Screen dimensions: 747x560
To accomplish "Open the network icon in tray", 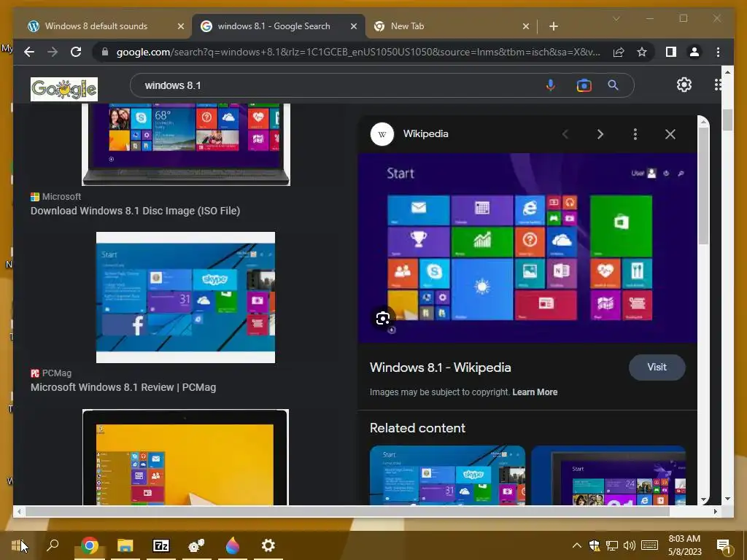I will point(612,545).
